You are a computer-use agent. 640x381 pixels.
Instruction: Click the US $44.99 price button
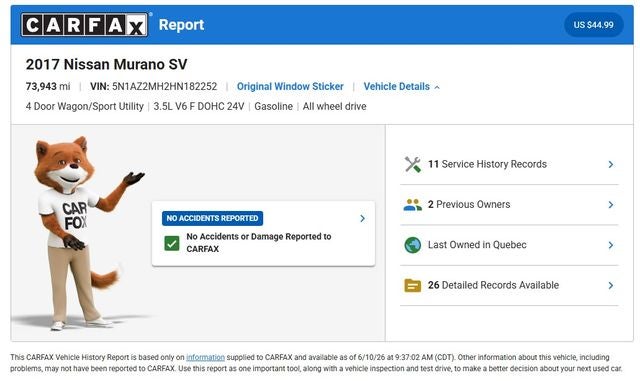click(x=593, y=25)
